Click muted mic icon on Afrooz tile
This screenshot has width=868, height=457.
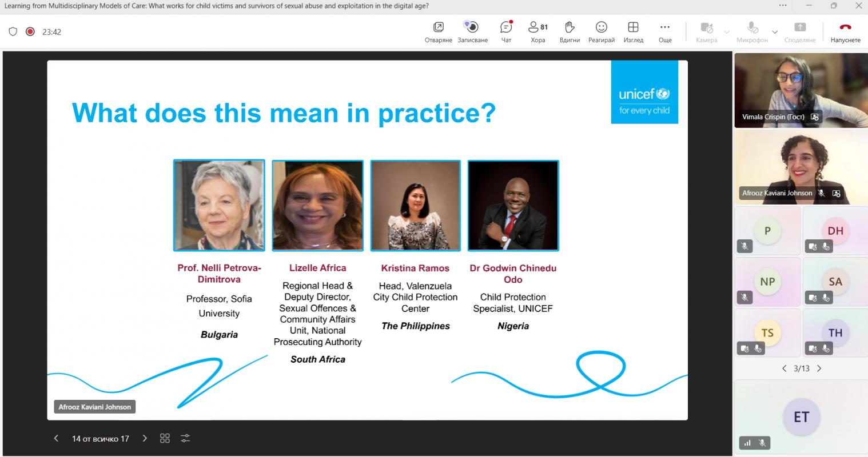click(x=821, y=193)
